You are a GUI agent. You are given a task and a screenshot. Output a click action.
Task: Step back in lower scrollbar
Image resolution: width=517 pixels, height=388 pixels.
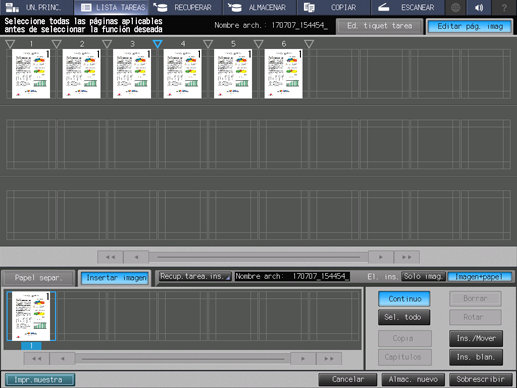click(x=63, y=359)
